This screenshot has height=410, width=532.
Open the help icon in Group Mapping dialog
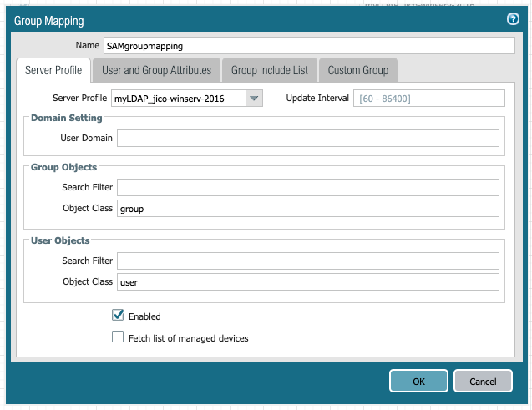click(x=513, y=19)
